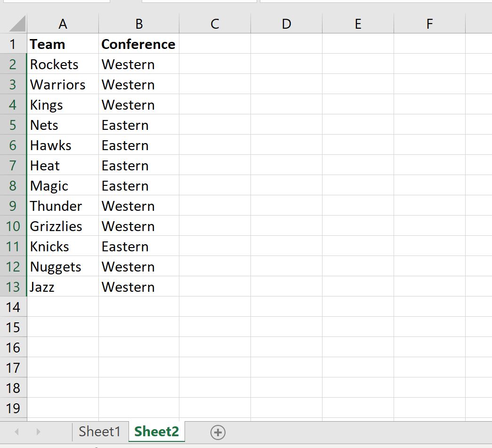This screenshot has height=448, width=492.
Task: Select row 19 header
Action: click(13, 408)
